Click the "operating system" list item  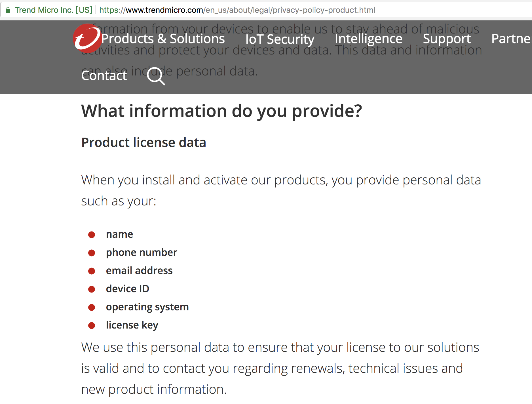[x=147, y=307]
